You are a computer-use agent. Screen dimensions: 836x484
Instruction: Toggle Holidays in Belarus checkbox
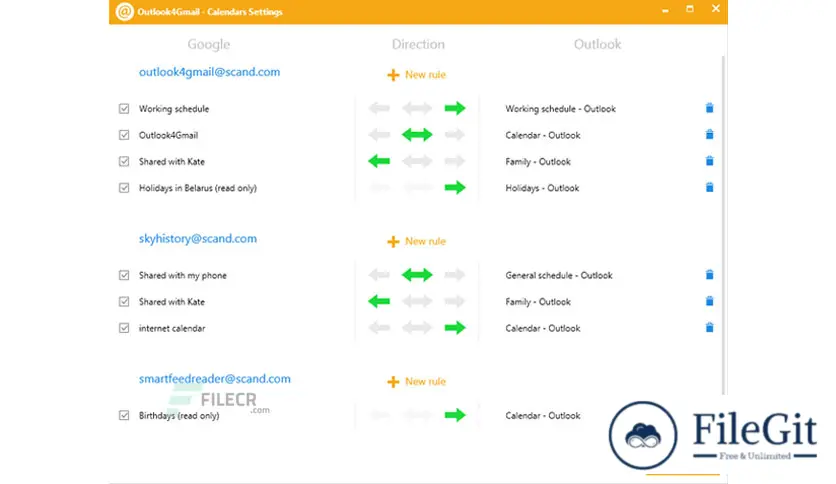click(124, 188)
